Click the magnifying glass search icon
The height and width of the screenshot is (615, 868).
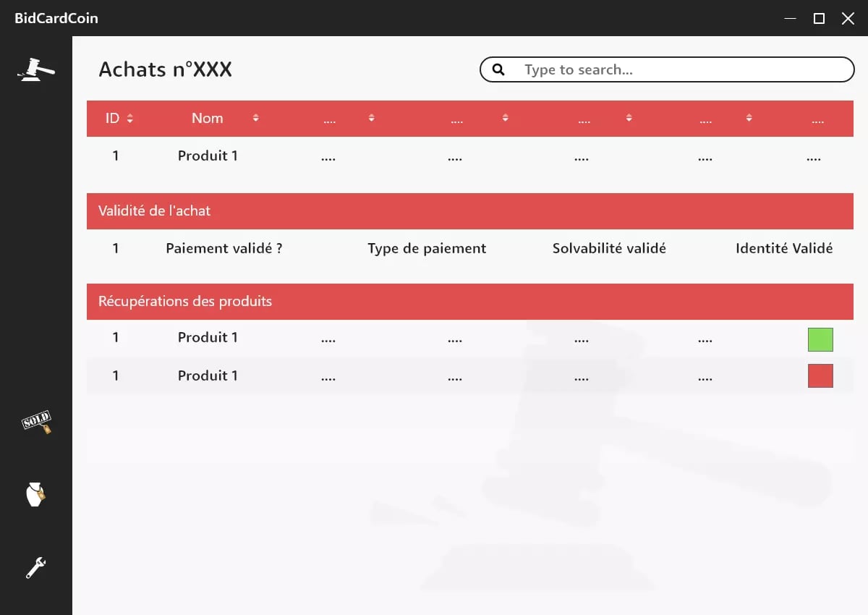pyautogui.click(x=498, y=69)
